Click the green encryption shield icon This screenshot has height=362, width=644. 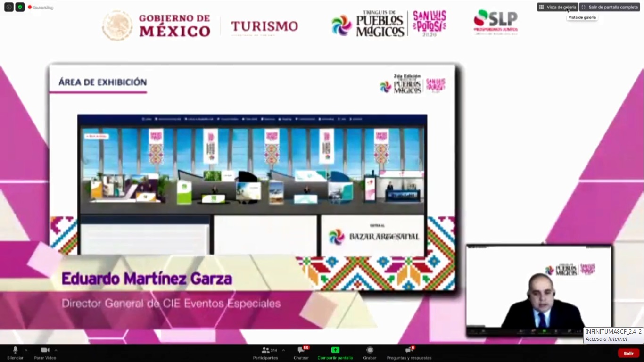pos(20,7)
